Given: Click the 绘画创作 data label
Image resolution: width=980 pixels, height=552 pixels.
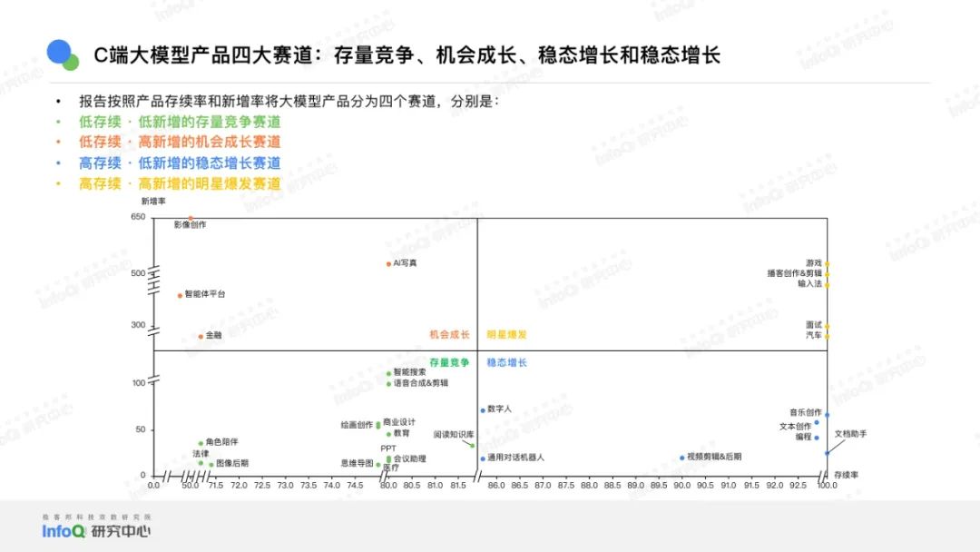Looking at the screenshot, I should (x=357, y=425).
